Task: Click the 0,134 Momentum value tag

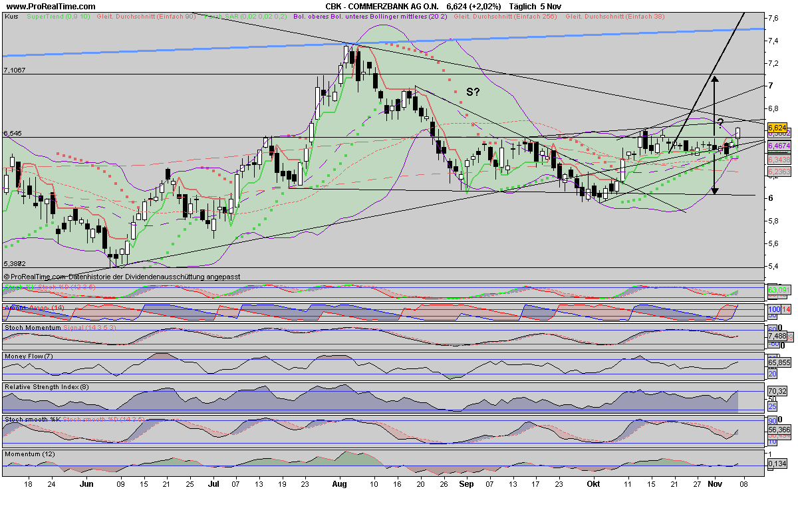Action: click(777, 464)
